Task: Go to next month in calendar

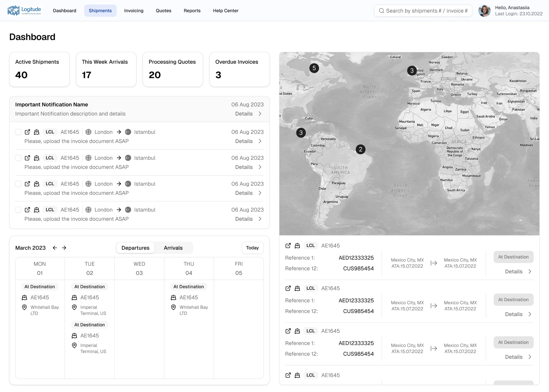Action: (64, 248)
